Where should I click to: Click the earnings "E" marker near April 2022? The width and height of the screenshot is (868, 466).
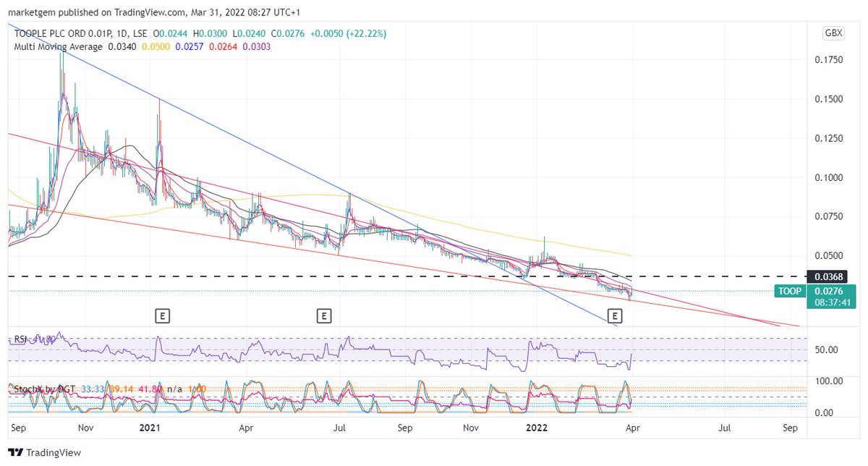click(614, 315)
